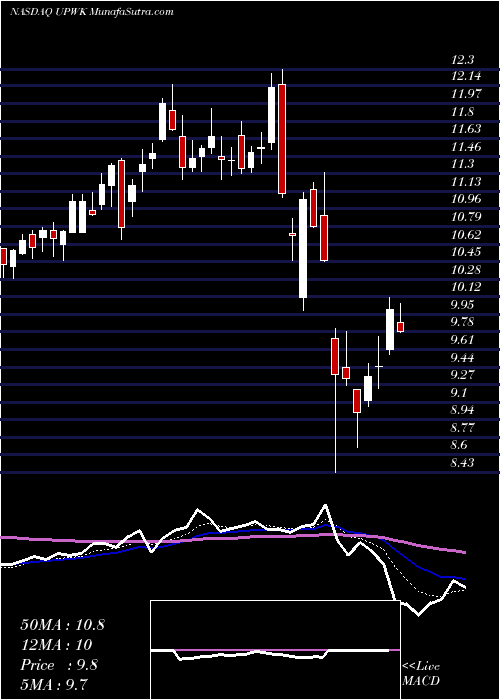Click the 9.27 price axis label
The width and height of the screenshot is (500, 700).
coord(463,375)
